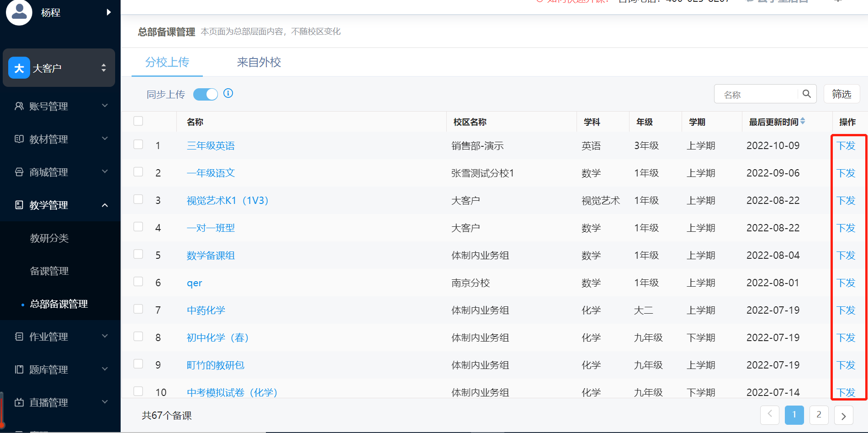The height and width of the screenshot is (433, 868).
Task: Open the 三年级英语 lesson link
Action: (211, 146)
